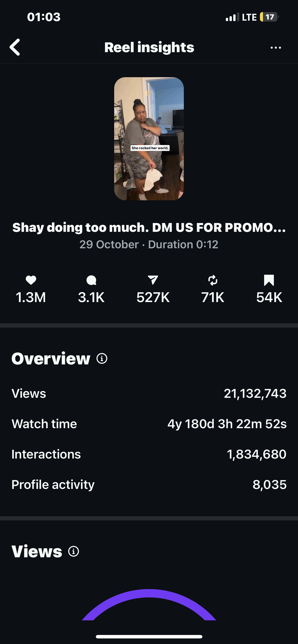Tap the back arrow icon
298x644 pixels.
15,47
